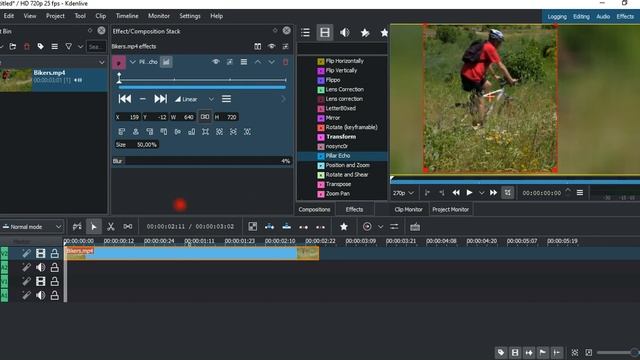
Task: Show audio effects category
Action: [x=345, y=33]
